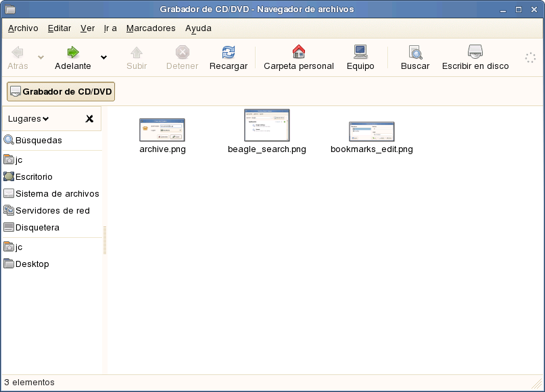The image size is (545, 392).
Task: Open the Ir a menu
Action: (x=110, y=28)
